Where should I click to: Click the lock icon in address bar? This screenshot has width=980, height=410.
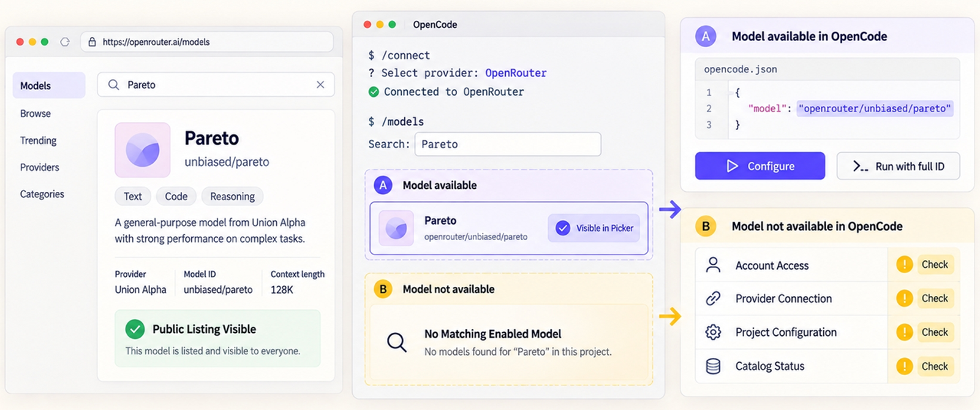coord(92,42)
